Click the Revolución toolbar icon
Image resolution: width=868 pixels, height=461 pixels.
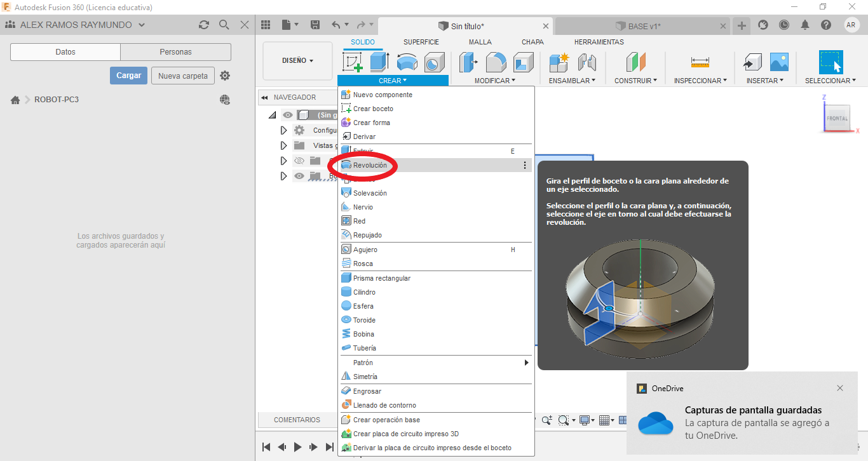(407, 62)
